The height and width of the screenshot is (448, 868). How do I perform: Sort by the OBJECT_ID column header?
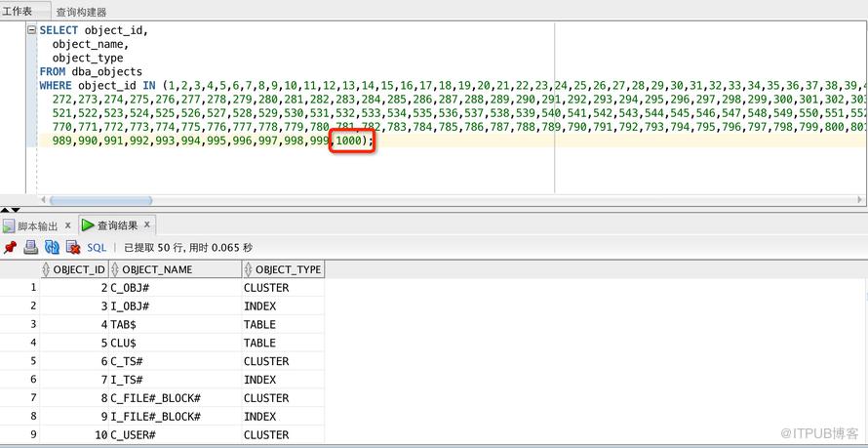pyautogui.click(x=73, y=269)
